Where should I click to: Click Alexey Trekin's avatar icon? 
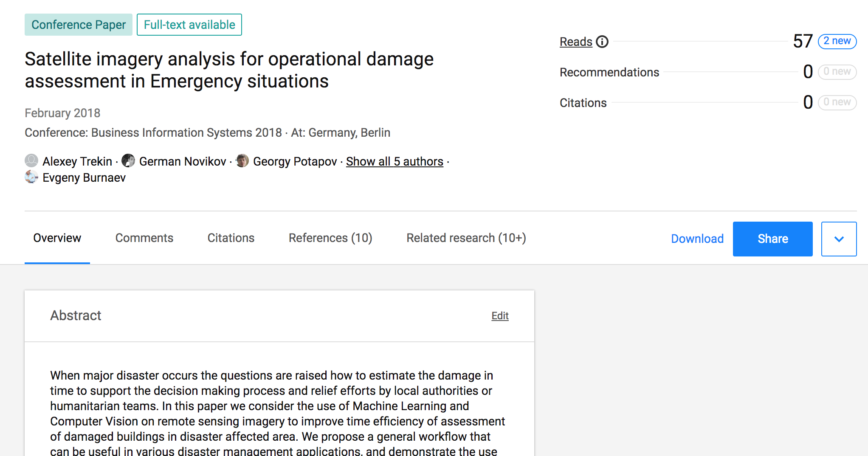point(31,160)
